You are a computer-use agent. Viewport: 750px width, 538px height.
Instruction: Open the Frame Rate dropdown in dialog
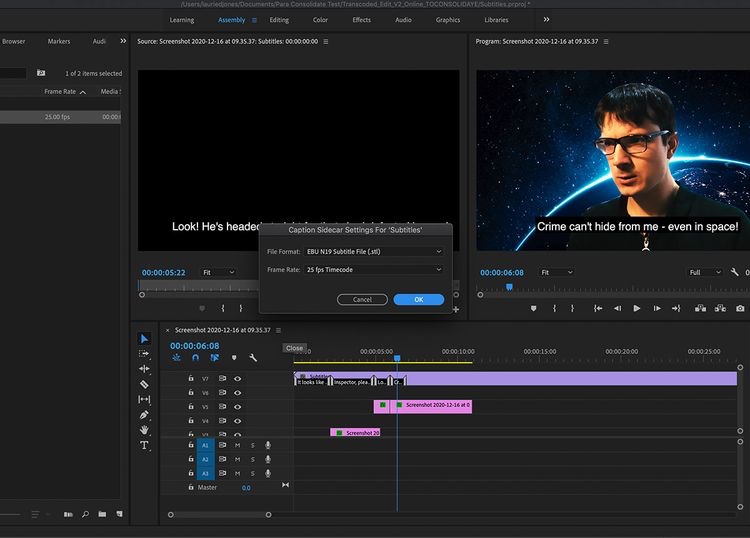(x=374, y=270)
